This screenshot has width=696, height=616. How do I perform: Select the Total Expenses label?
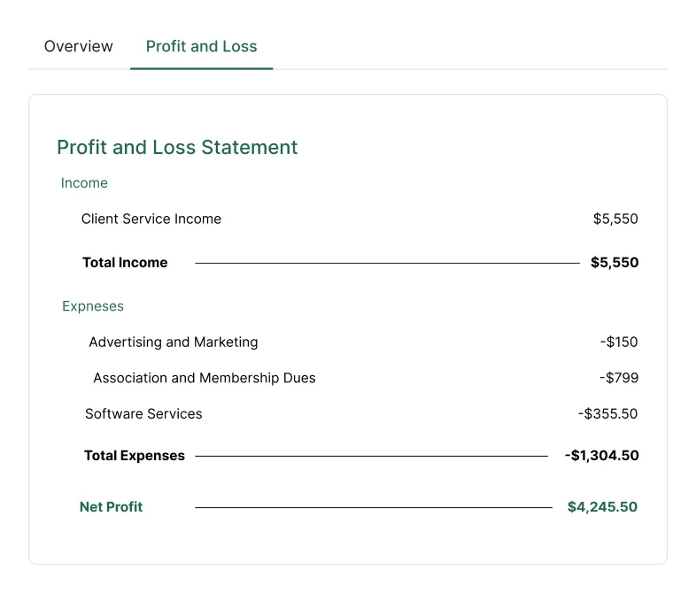pyautogui.click(x=135, y=456)
